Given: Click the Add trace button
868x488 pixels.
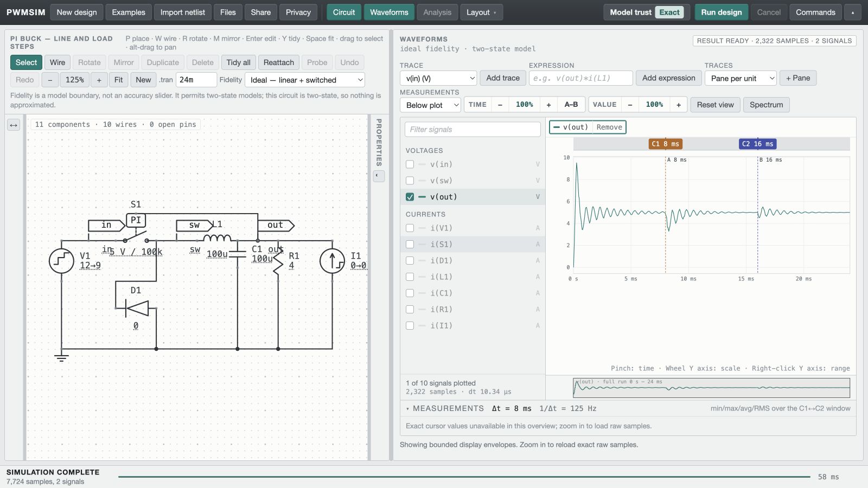Looking at the screenshot, I should click(x=503, y=78).
